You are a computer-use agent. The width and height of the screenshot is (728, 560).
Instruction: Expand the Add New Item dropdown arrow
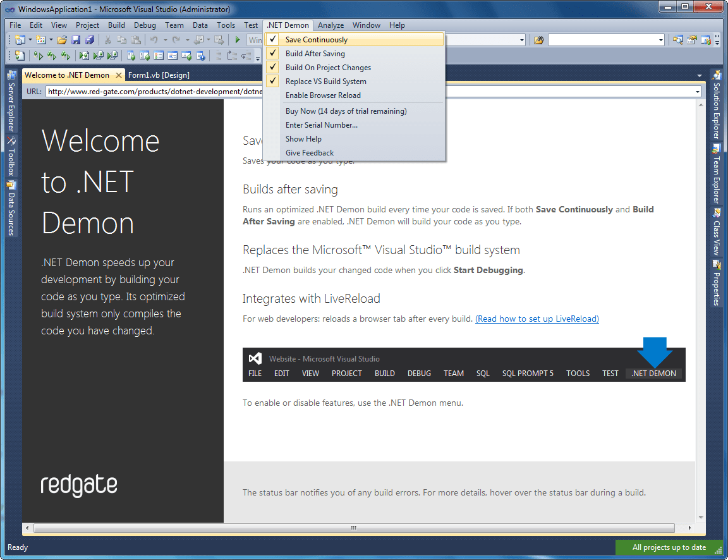pyautogui.click(x=51, y=40)
